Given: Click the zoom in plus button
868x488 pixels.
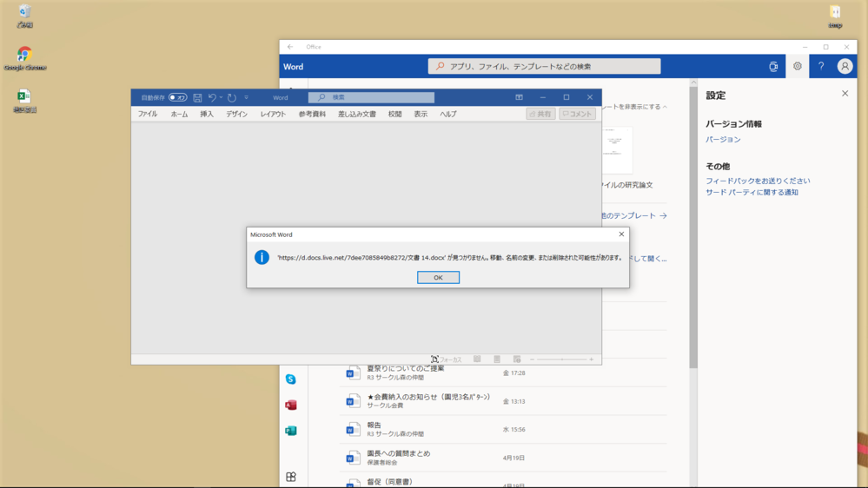Looking at the screenshot, I should 591,359.
